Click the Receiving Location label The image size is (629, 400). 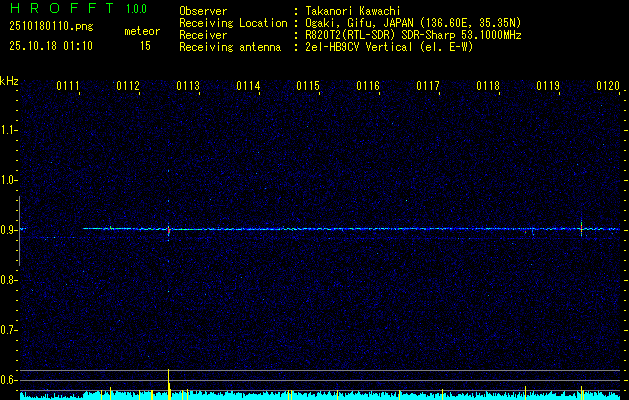pyautogui.click(x=233, y=23)
